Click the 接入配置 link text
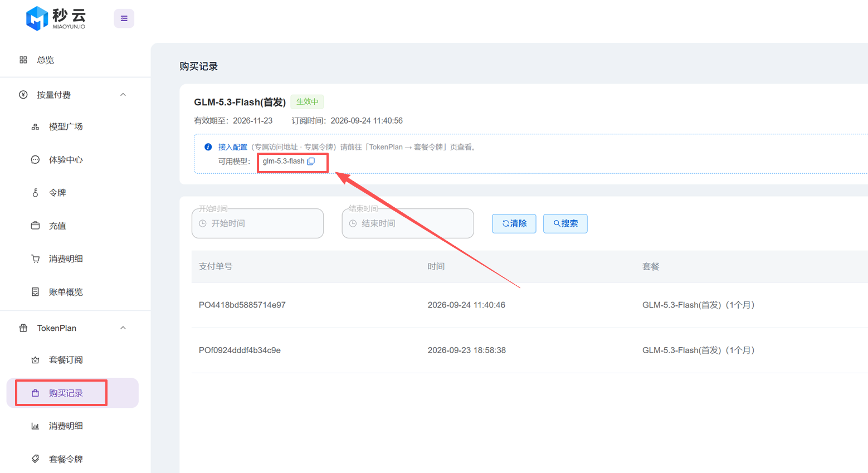The height and width of the screenshot is (473, 868). pyautogui.click(x=233, y=147)
